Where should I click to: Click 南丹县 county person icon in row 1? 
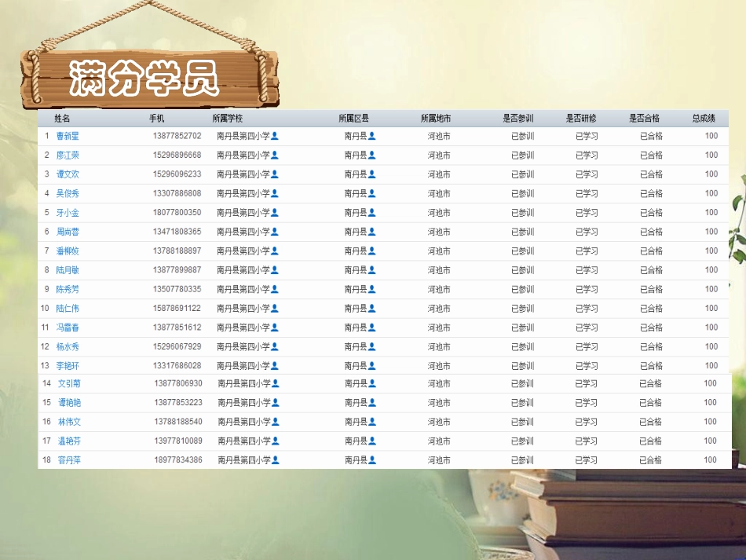coord(372,136)
